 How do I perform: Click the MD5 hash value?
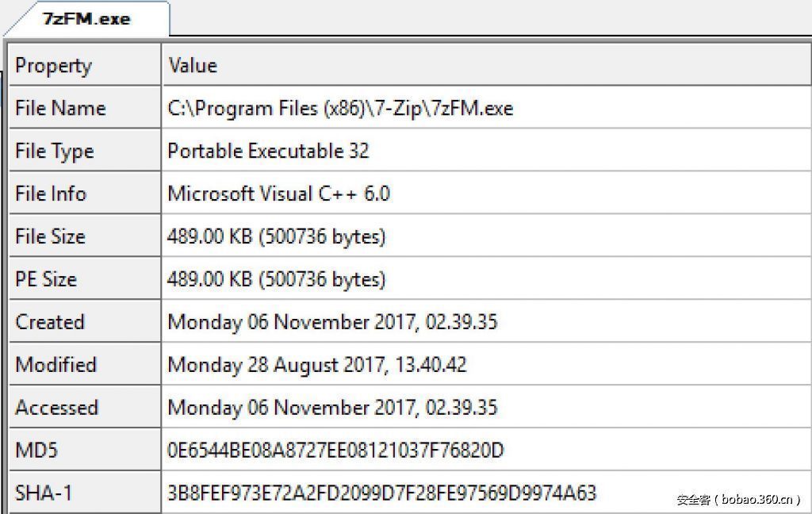[335, 451]
